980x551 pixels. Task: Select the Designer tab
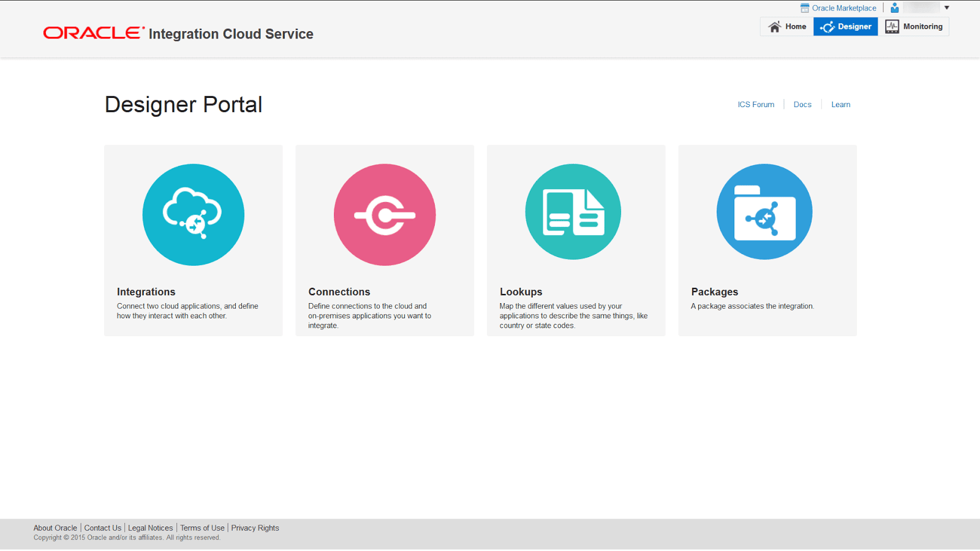(845, 26)
